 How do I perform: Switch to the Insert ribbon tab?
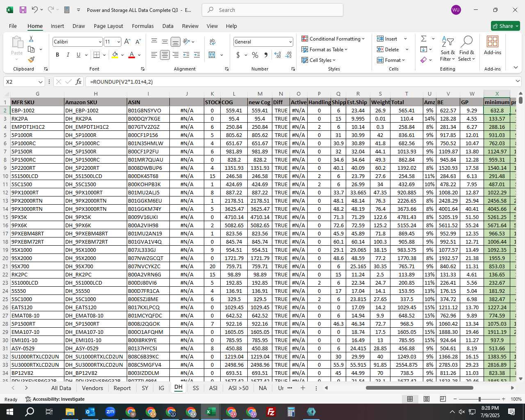[57, 26]
